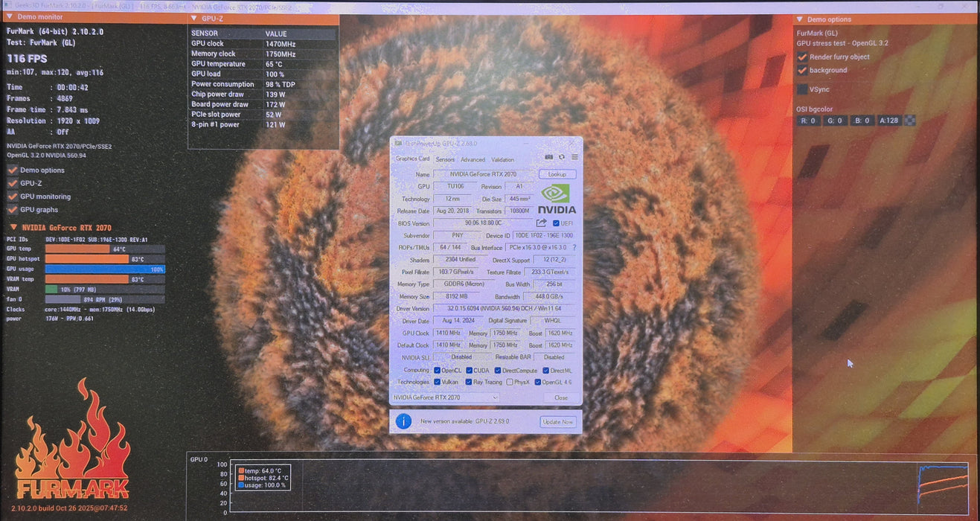Click the Power consumption 98 % TDP row
980x521 pixels.
(x=263, y=84)
